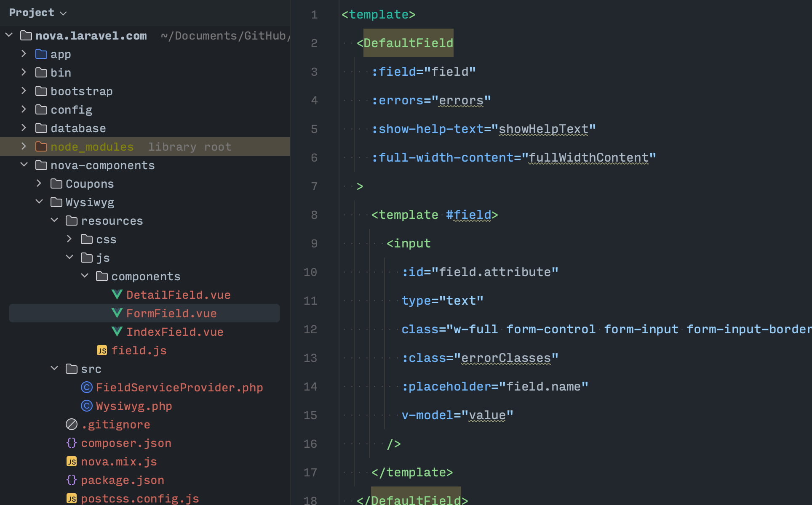Click the JavaScript icon beside nova.mix.js
Screen dimensions: 812x505
72,461
